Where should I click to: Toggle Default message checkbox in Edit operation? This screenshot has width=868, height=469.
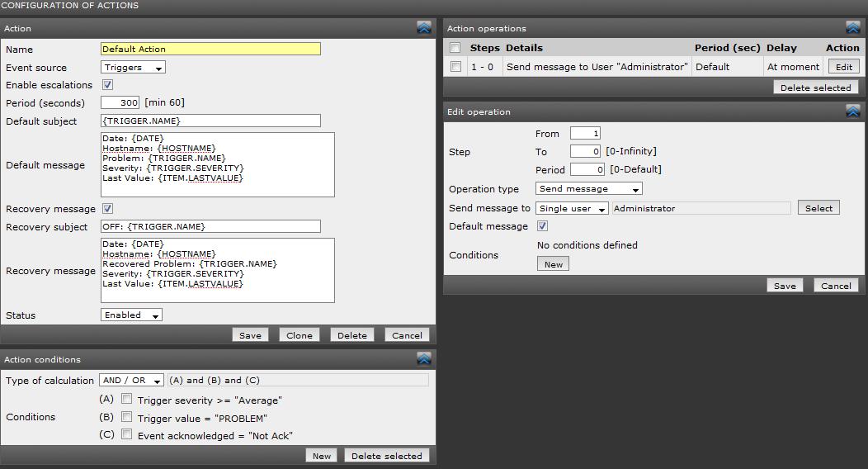[543, 226]
